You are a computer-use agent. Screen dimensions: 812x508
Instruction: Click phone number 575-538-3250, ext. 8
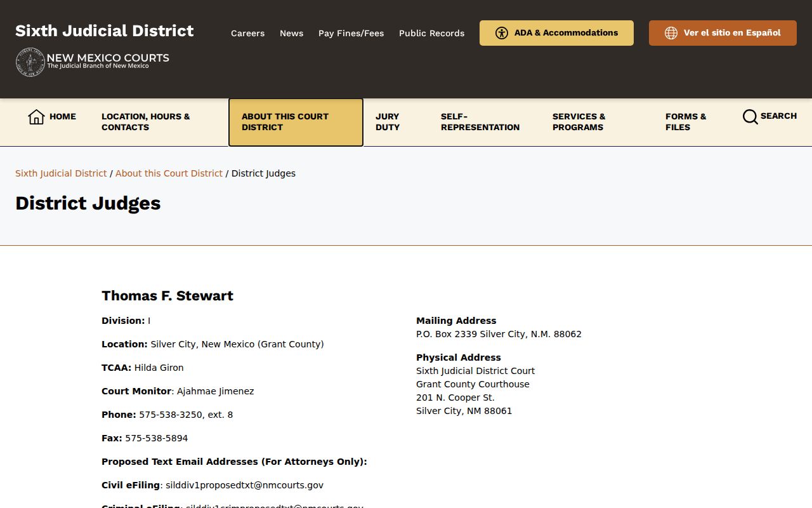pyautogui.click(x=186, y=415)
